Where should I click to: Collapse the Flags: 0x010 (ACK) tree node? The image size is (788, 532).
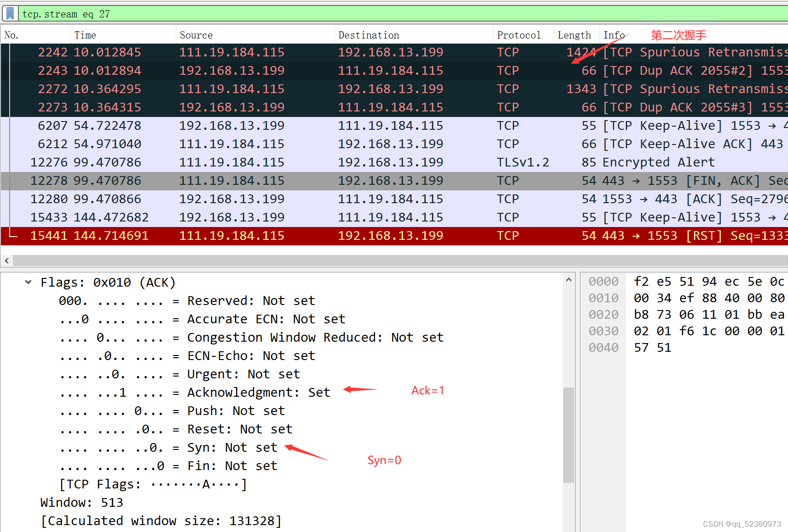tap(28, 282)
